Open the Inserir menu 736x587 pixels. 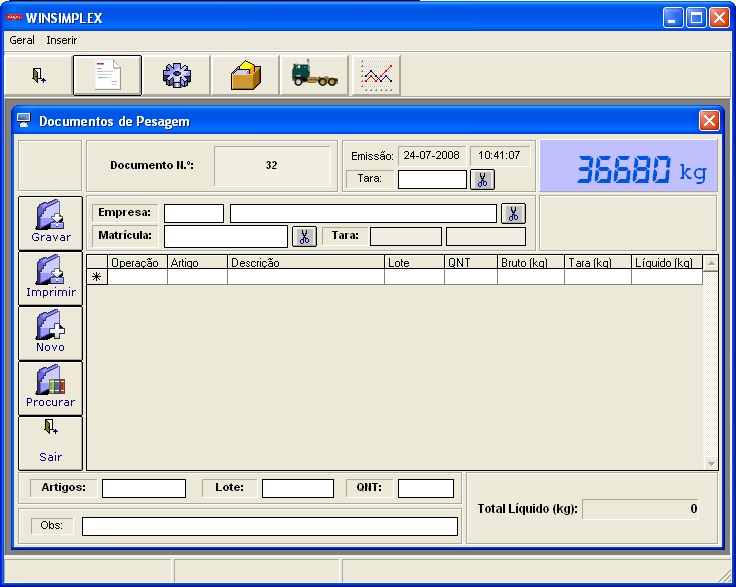click(x=61, y=40)
